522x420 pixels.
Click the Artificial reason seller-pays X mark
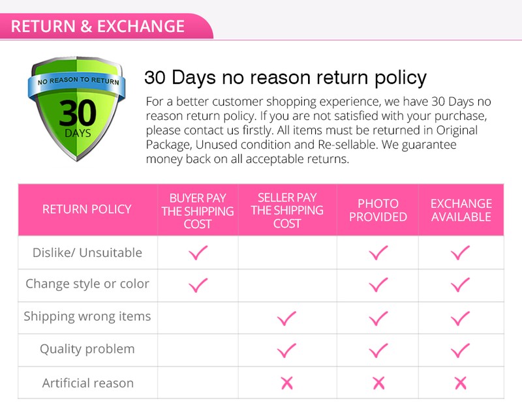286,383
